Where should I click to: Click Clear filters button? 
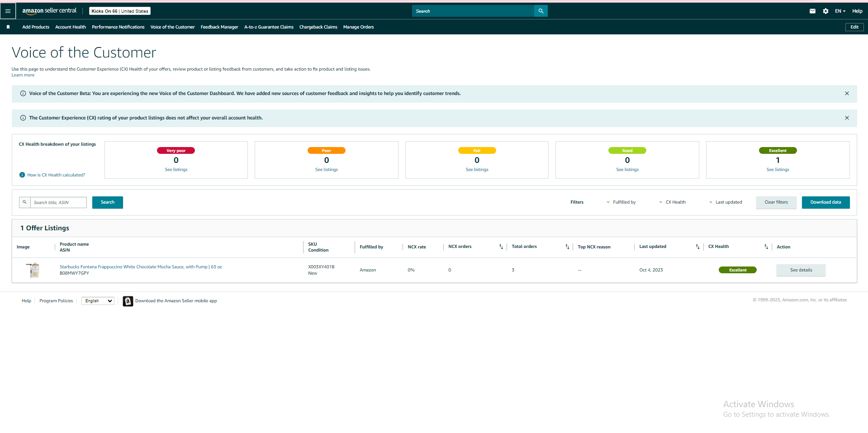click(776, 202)
